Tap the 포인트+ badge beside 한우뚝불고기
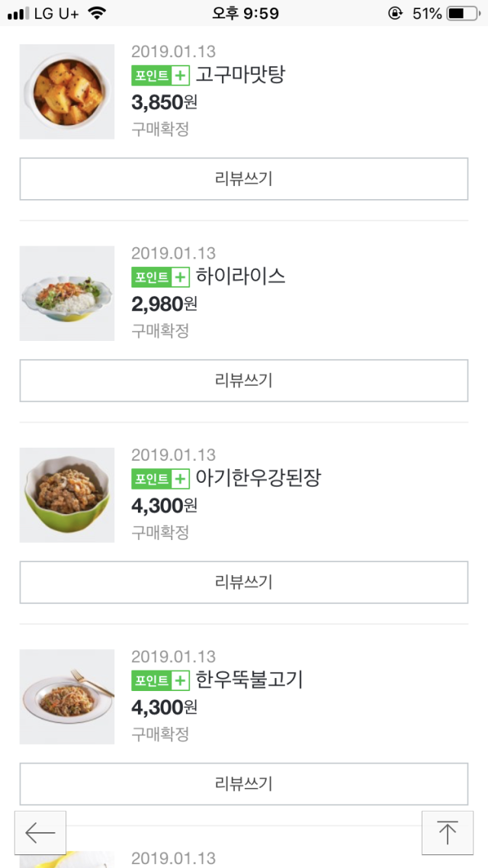Image resolution: width=488 pixels, height=868 pixels. (160, 680)
